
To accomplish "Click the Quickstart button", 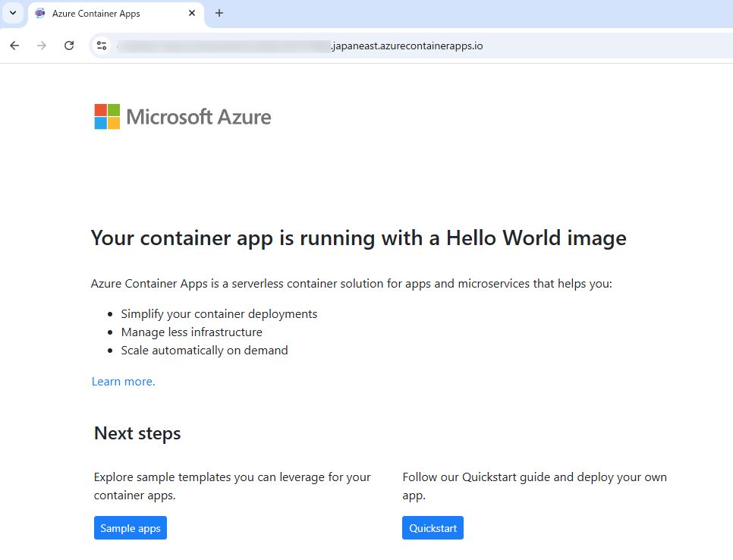I will [x=433, y=527].
